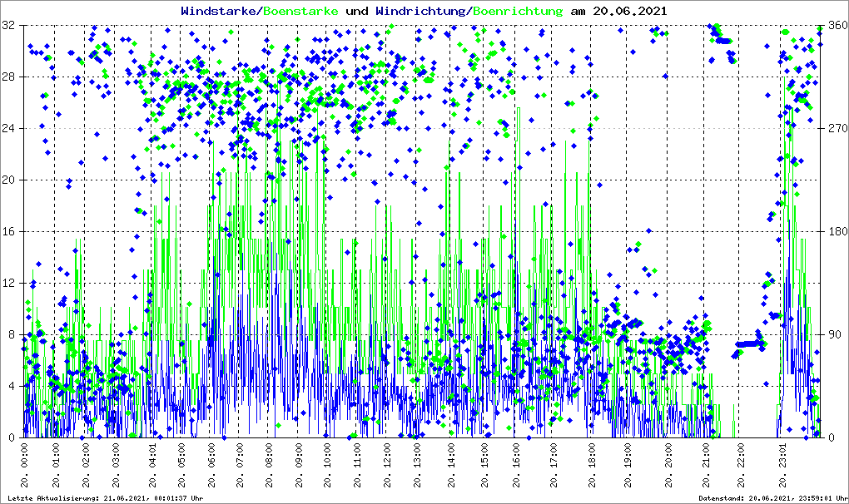
Task: Click the left axis value 28
Action: (10, 77)
